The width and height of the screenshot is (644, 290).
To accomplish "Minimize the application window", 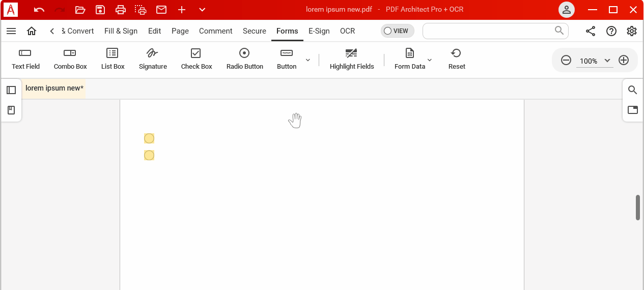I will point(592,10).
